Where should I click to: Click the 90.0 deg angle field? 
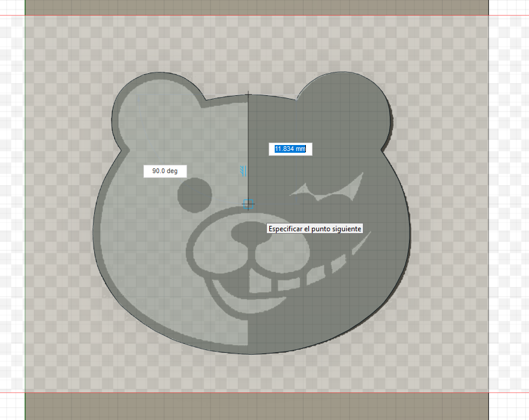(165, 171)
